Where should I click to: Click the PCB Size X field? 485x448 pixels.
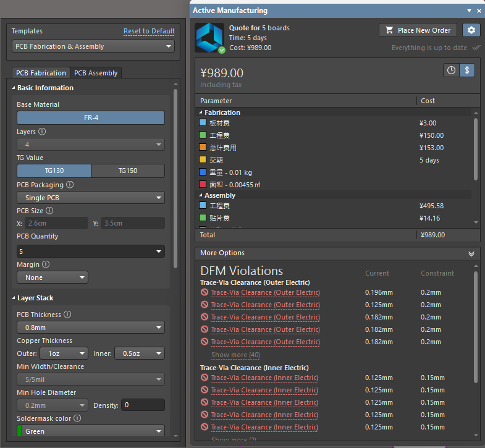pos(56,223)
